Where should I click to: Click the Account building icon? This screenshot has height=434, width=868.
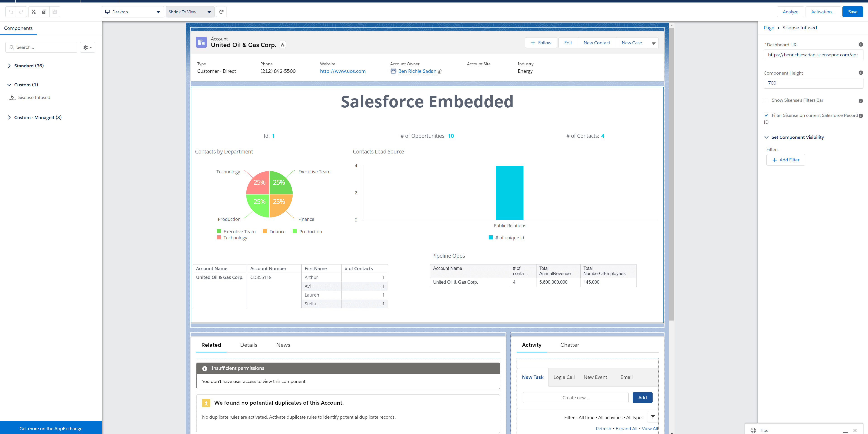[201, 42]
